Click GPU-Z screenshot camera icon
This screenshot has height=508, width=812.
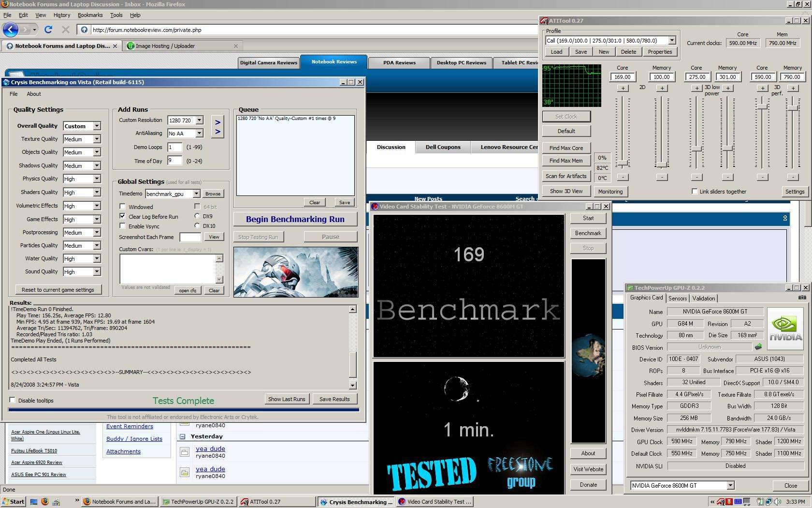802,298
